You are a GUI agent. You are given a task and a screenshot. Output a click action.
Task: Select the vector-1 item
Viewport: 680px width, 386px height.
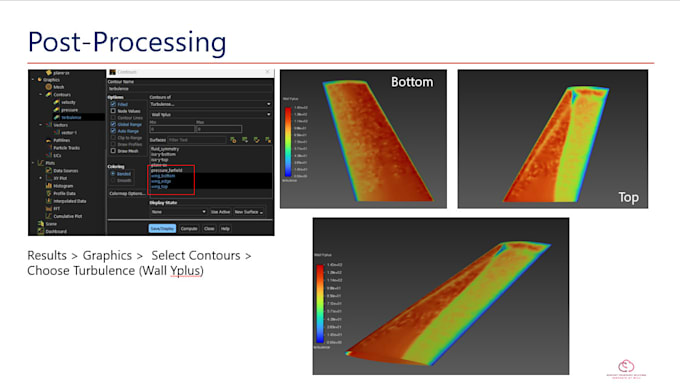[69, 133]
